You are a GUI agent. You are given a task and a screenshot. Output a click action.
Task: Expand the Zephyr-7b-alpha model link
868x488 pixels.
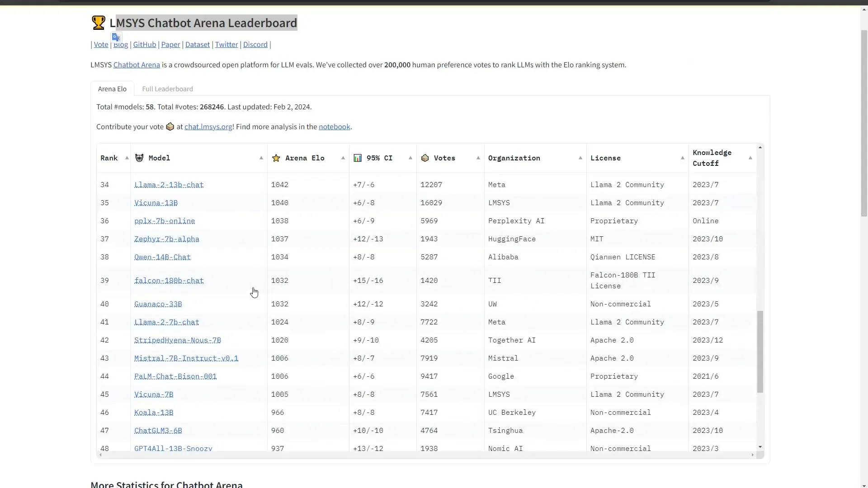(166, 239)
